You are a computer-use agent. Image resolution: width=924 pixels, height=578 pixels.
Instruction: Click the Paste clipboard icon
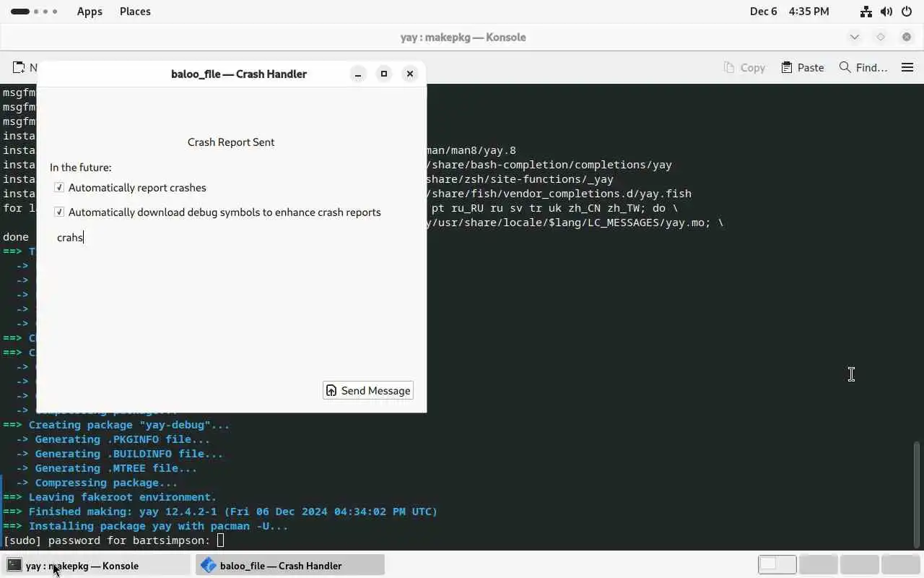(x=787, y=67)
